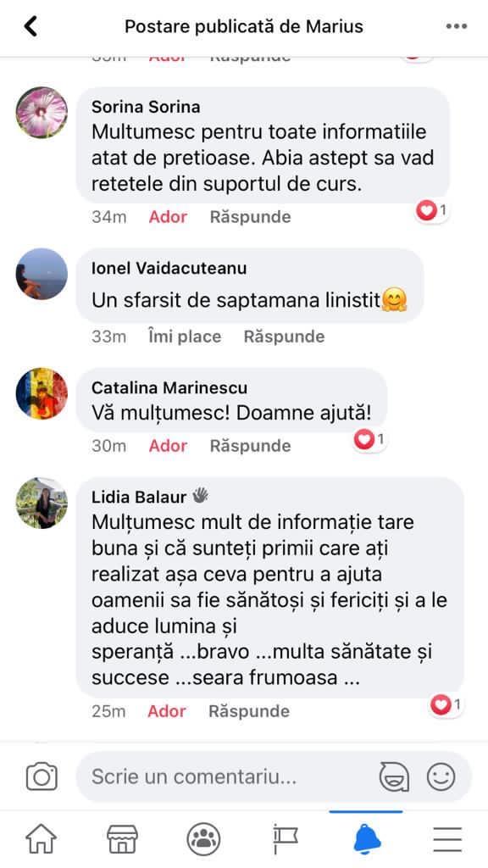Screen dimensions: 488x868
Task: Open the emoji smiley picker
Action: tap(441, 776)
